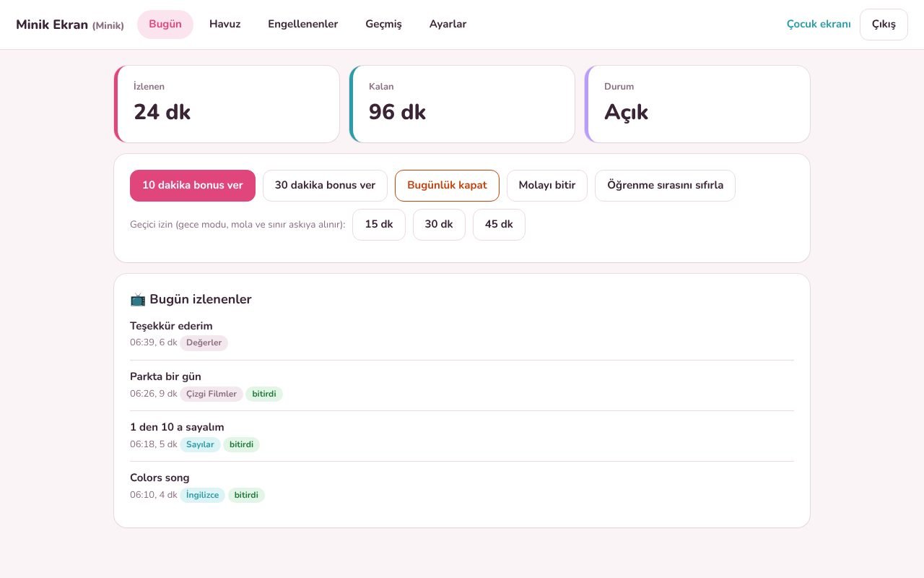Viewport: 924px width, 578px height.
Task: Click the 06:39, 6 dk timestamp
Action: pyautogui.click(x=153, y=342)
